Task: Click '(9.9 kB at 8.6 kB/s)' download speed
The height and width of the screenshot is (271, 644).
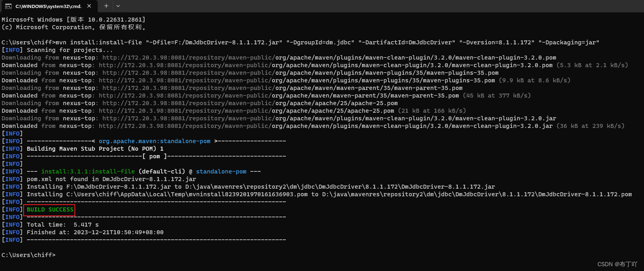Action: coord(534,80)
